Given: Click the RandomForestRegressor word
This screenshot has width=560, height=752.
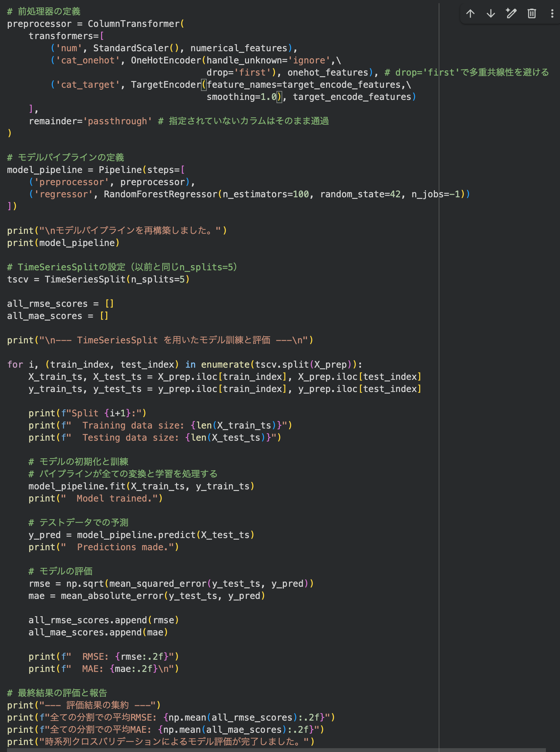Looking at the screenshot, I should pos(161,194).
